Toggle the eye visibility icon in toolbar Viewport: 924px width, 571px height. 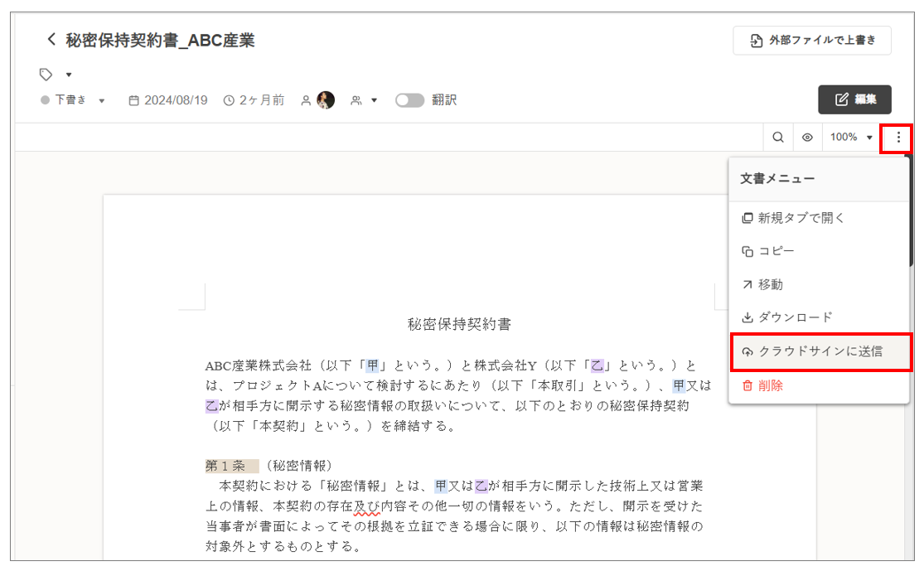pyautogui.click(x=807, y=138)
